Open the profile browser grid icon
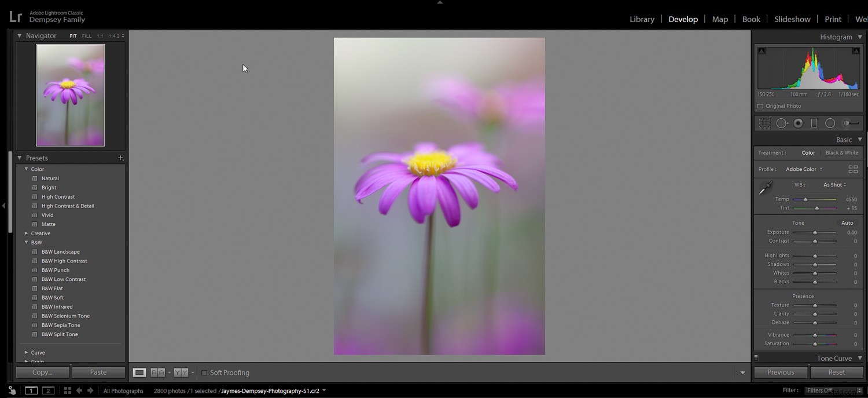Screen dimensions: 868x398 (854, 169)
